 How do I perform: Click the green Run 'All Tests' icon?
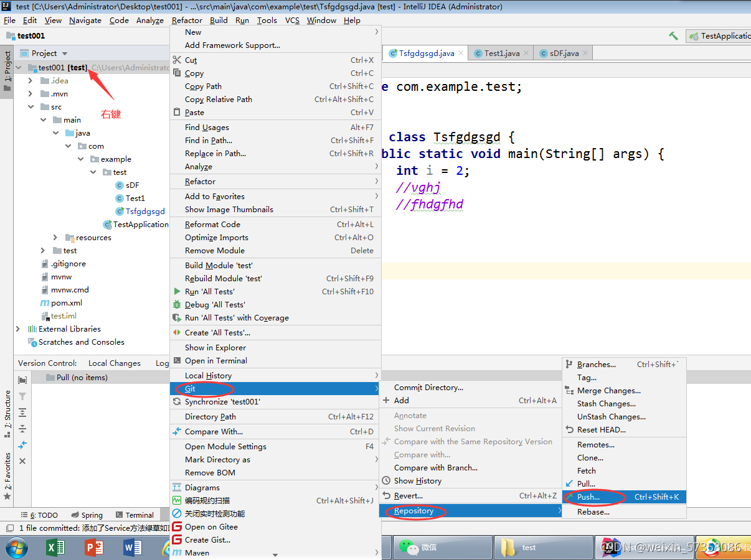coord(177,291)
